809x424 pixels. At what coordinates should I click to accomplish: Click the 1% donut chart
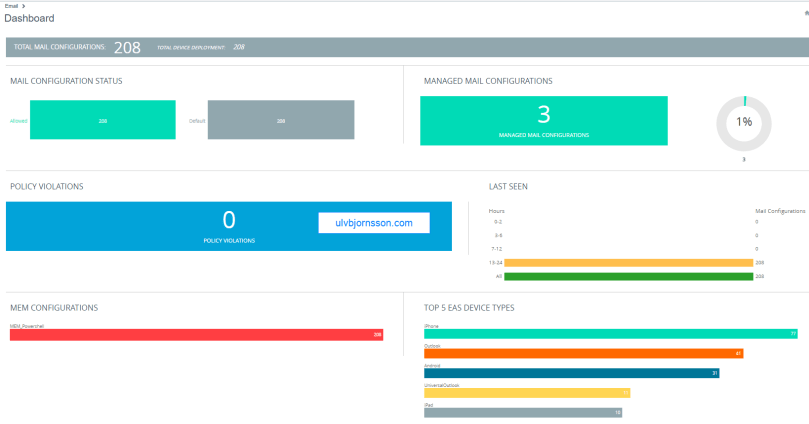click(x=744, y=124)
